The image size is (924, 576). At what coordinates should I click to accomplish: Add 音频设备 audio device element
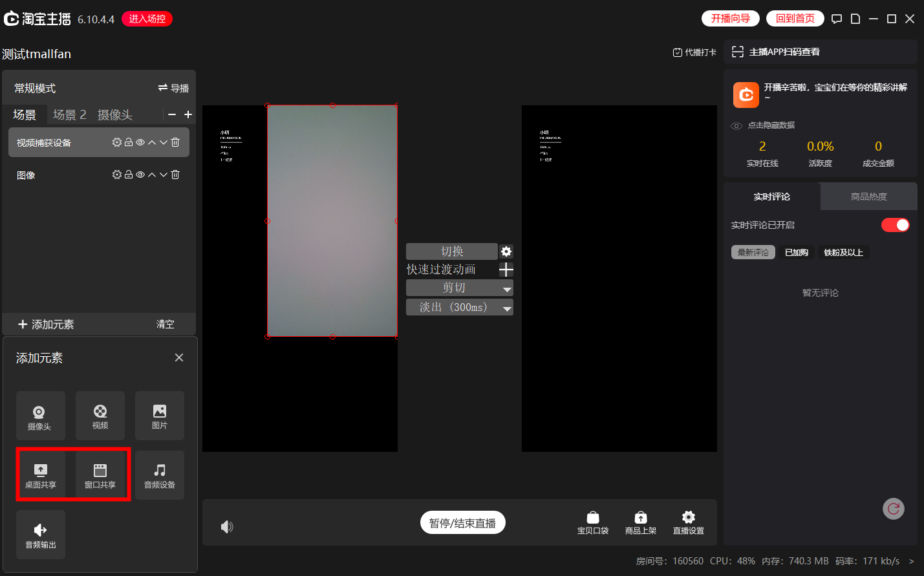160,475
